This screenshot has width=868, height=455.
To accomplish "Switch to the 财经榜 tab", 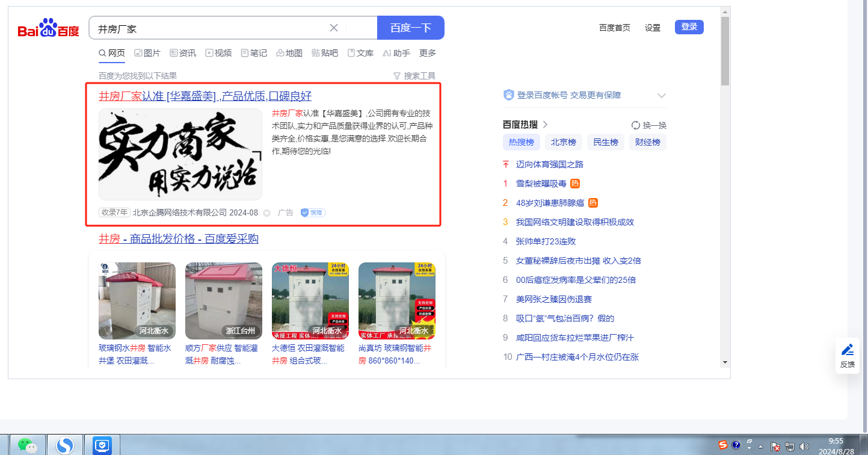I will click(x=647, y=142).
